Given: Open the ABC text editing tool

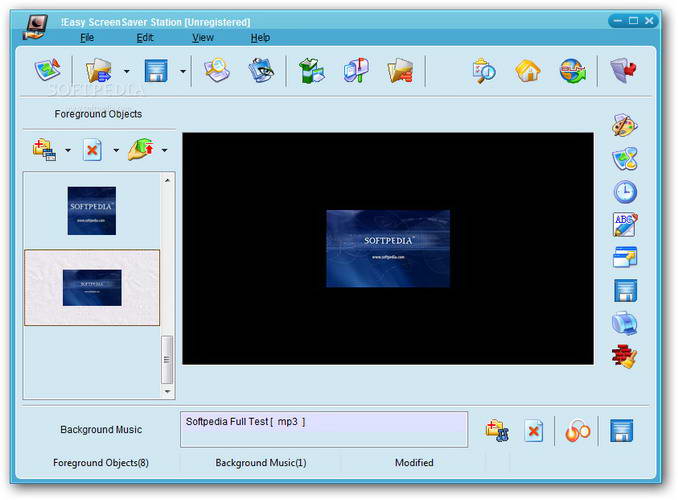Looking at the screenshot, I should 625,225.
